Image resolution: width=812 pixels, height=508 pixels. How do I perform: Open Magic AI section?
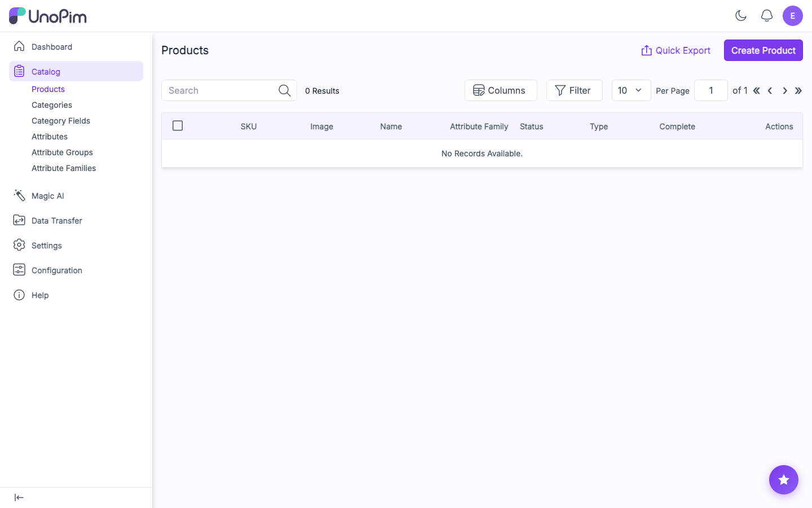(76, 196)
